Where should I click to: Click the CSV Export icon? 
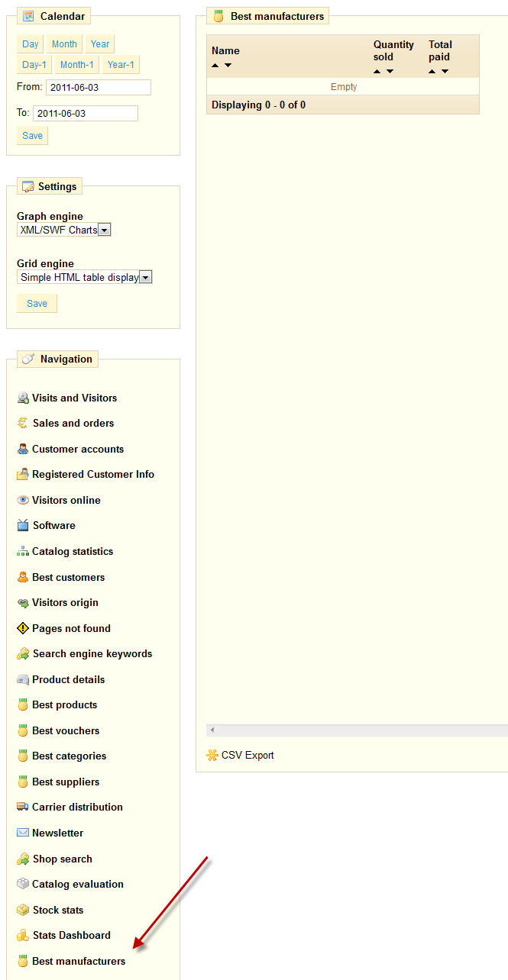click(x=212, y=755)
